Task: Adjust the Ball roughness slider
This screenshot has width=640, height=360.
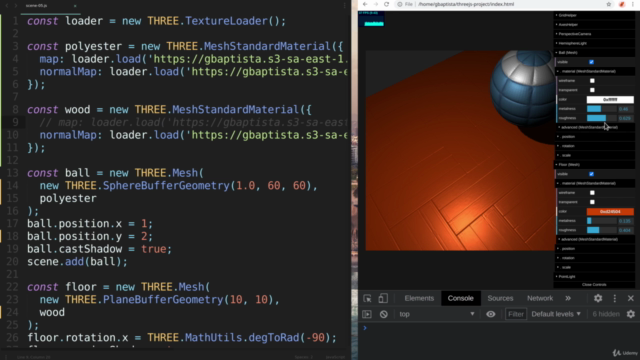Action: [602, 118]
